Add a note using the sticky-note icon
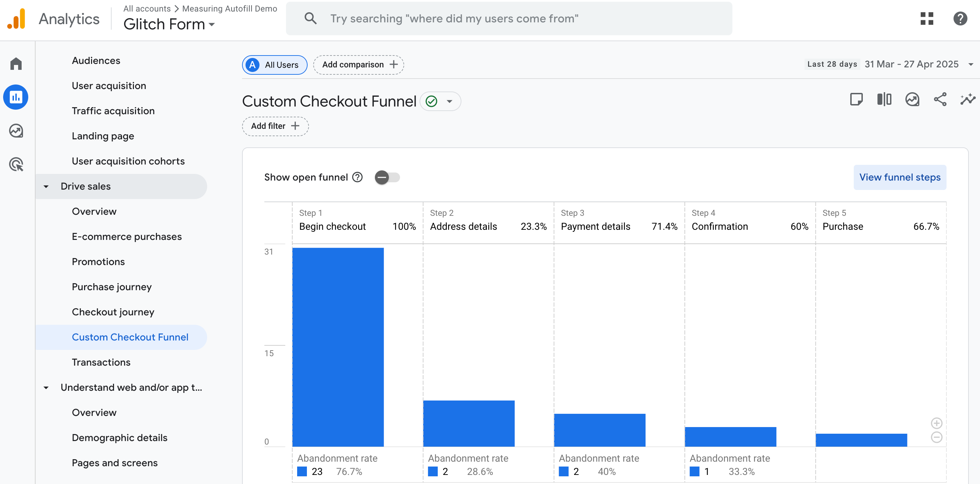 click(857, 100)
